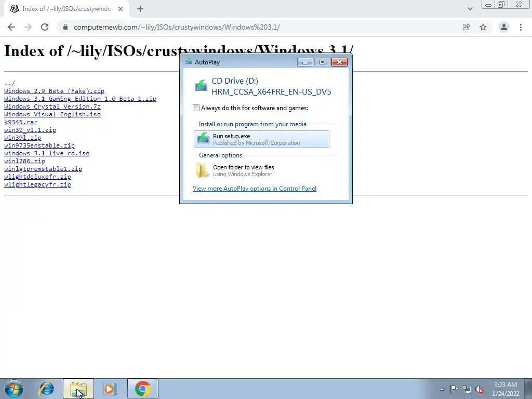Screen dimensions: 532x399
Task: Close the Index of tab
Action: pyautogui.click(x=121, y=9)
